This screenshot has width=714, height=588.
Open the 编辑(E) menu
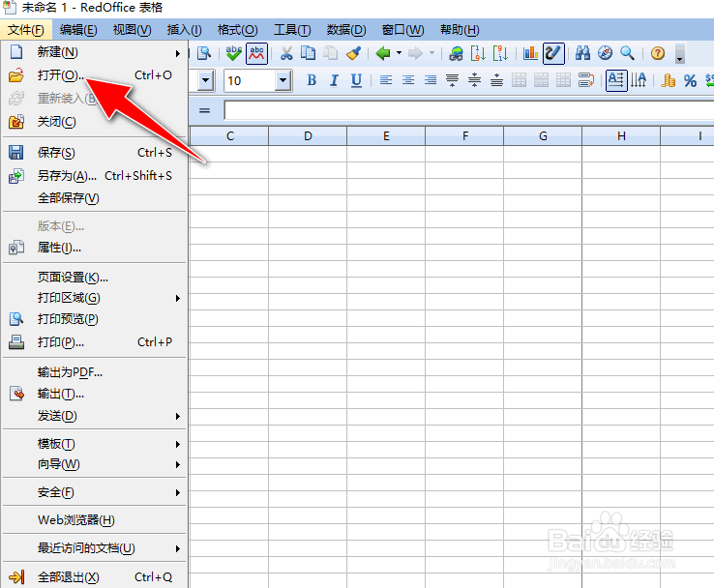click(x=78, y=30)
